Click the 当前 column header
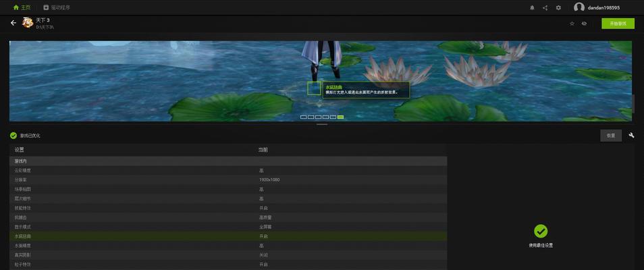 (263, 150)
